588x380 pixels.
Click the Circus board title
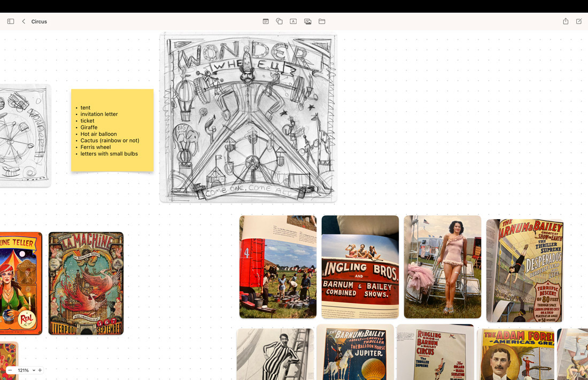39,22
